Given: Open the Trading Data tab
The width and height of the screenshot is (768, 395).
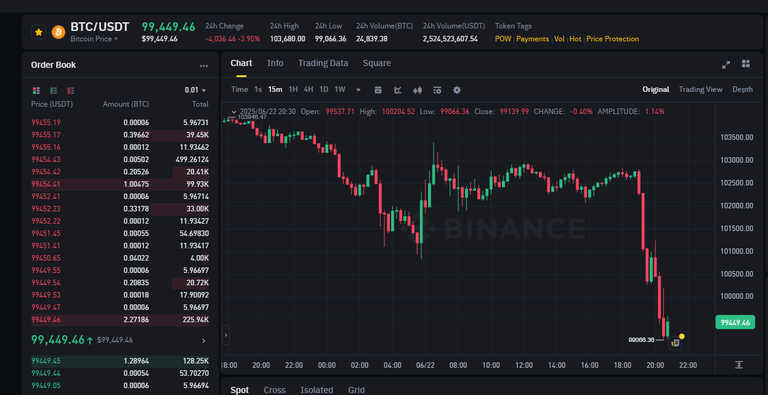Looking at the screenshot, I should coord(323,63).
